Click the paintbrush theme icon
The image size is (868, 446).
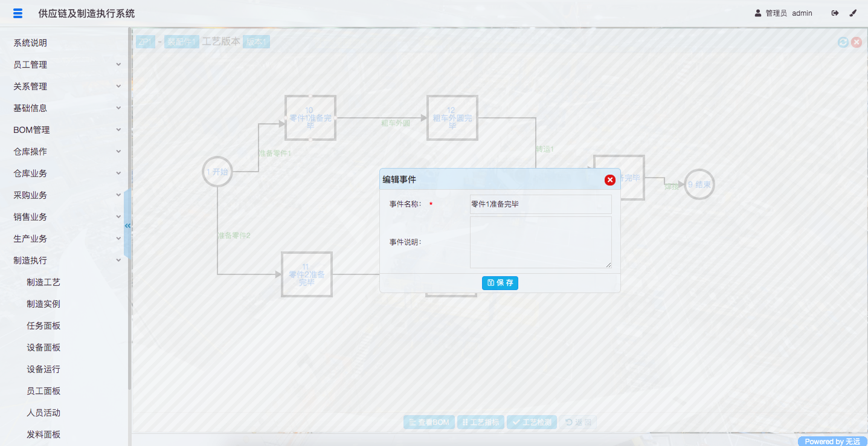coord(853,13)
